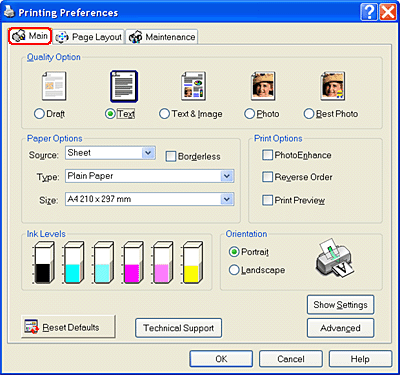Select the Best Photo radio button
This screenshot has height=375, width=400.
309,114
